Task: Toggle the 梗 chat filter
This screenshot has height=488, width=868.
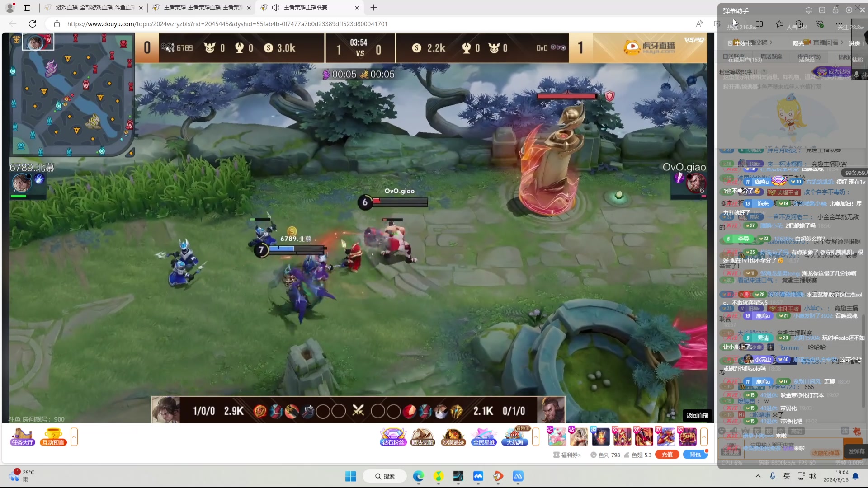Action: pos(769,431)
